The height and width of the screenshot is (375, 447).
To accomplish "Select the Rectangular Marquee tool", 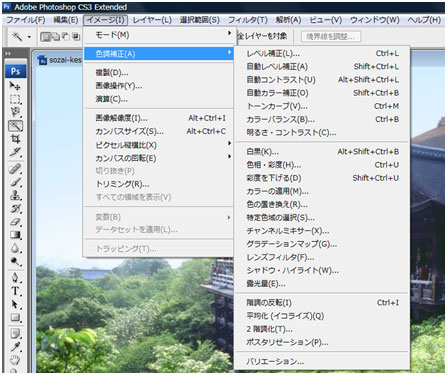I will click(15, 99).
